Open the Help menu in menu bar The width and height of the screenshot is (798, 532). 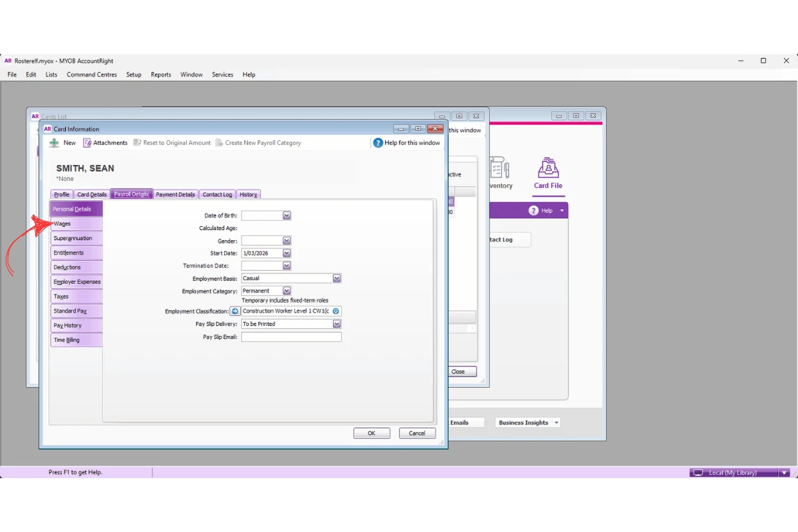coord(249,74)
